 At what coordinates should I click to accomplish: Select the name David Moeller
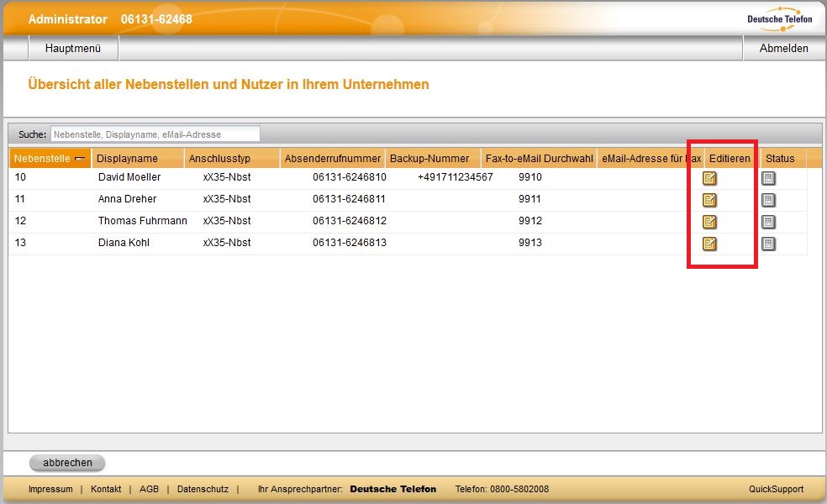point(129,177)
